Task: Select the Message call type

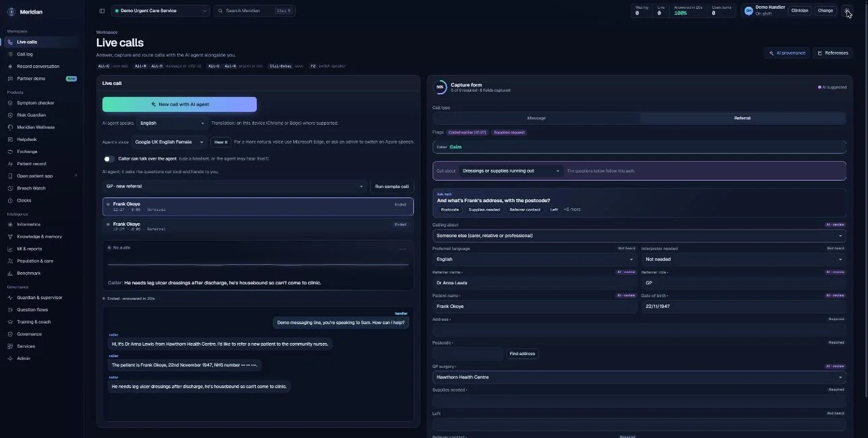Action: pyautogui.click(x=536, y=118)
